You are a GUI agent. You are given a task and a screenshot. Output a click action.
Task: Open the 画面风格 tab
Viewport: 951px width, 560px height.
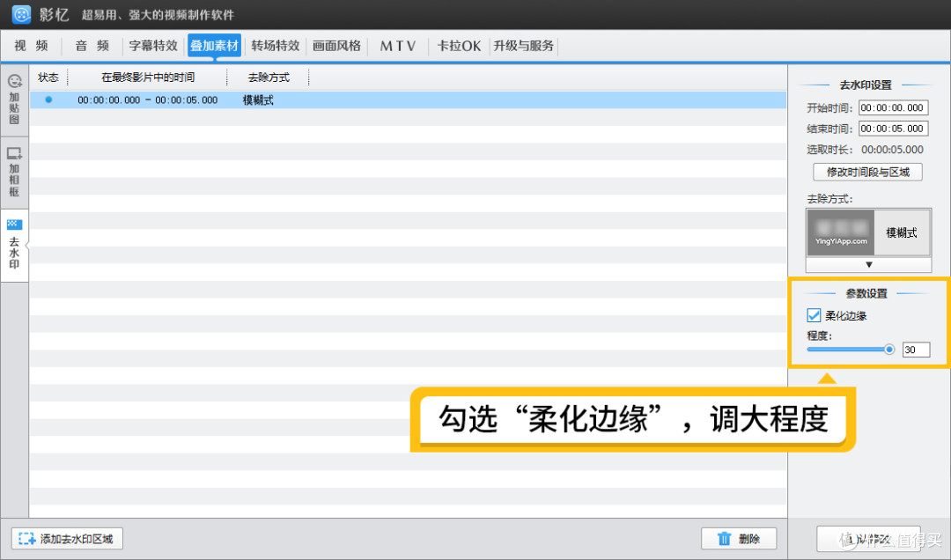[x=337, y=46]
